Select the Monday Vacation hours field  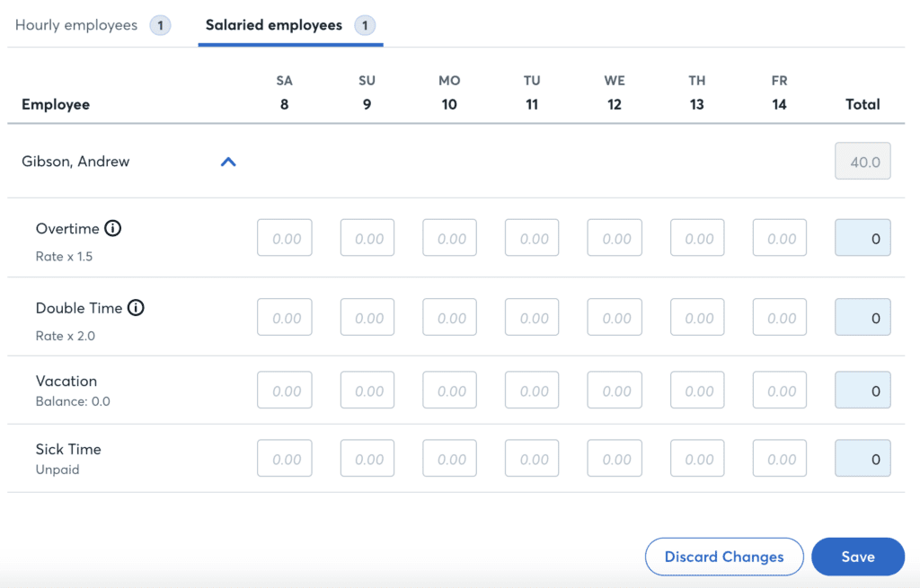tap(449, 390)
